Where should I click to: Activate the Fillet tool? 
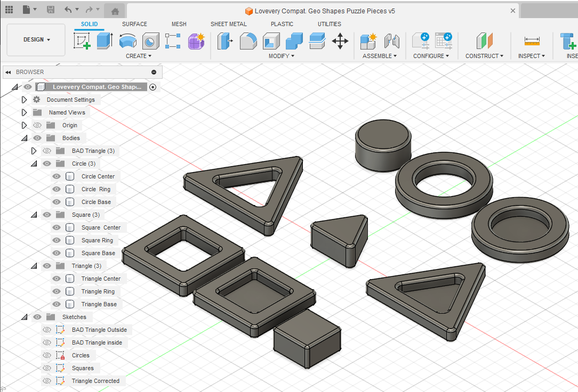(x=248, y=40)
